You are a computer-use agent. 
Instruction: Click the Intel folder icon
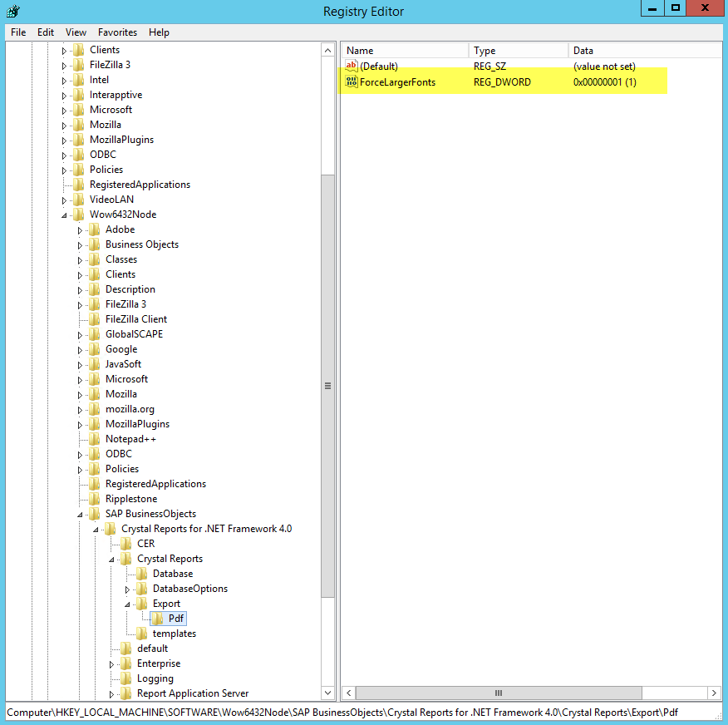pos(78,80)
